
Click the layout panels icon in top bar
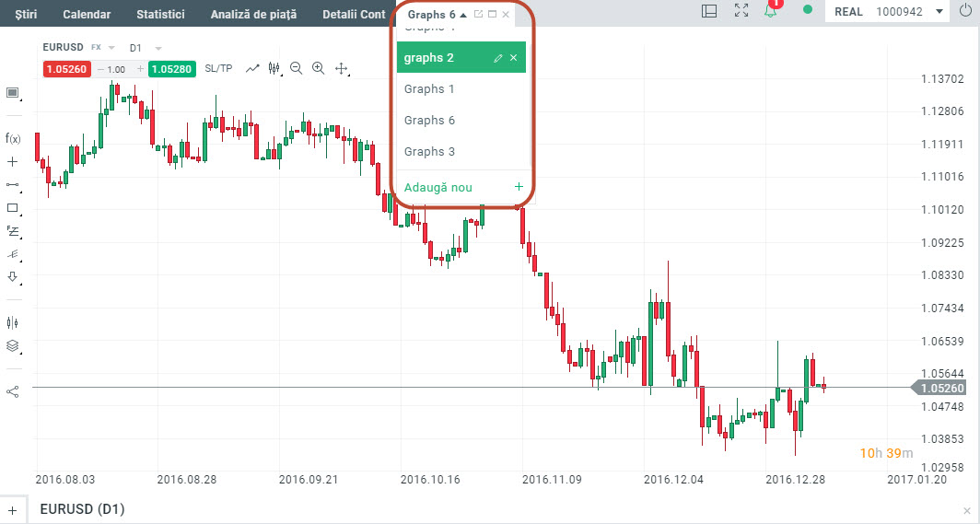[x=709, y=11]
